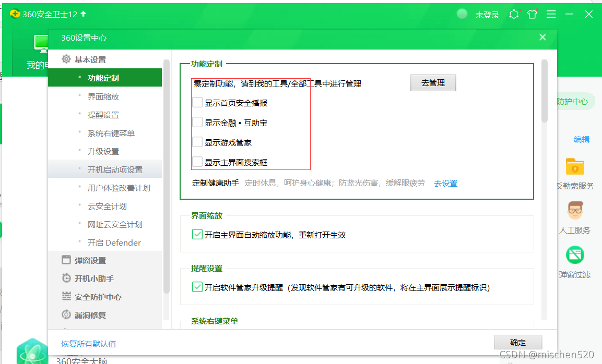Open the 未登录 login link
This screenshot has height=364, width=602.
coord(487,15)
